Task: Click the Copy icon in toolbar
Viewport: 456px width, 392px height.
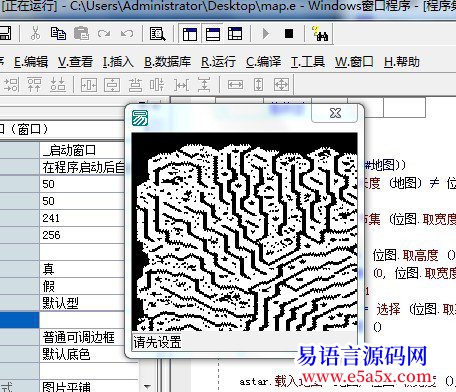Action: pyautogui.click(x=58, y=33)
